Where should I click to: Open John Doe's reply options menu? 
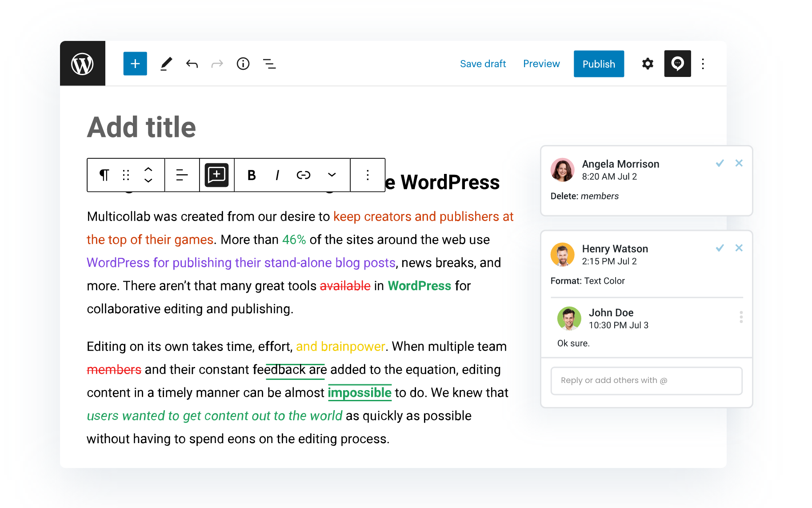pos(741,317)
